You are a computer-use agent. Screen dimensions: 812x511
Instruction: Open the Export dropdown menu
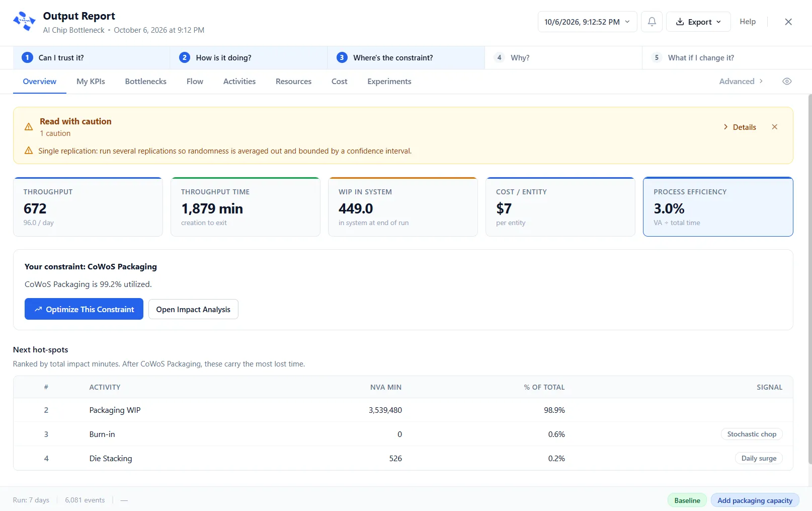pyautogui.click(x=698, y=22)
